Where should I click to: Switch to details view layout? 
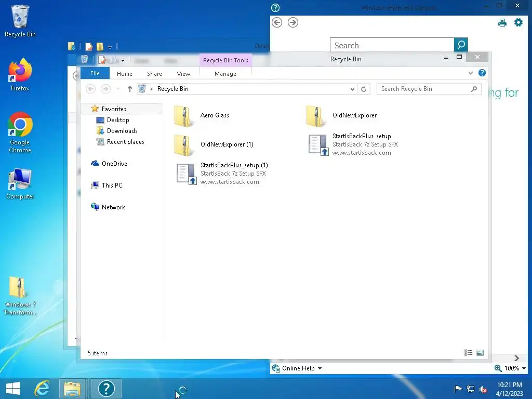468,353
